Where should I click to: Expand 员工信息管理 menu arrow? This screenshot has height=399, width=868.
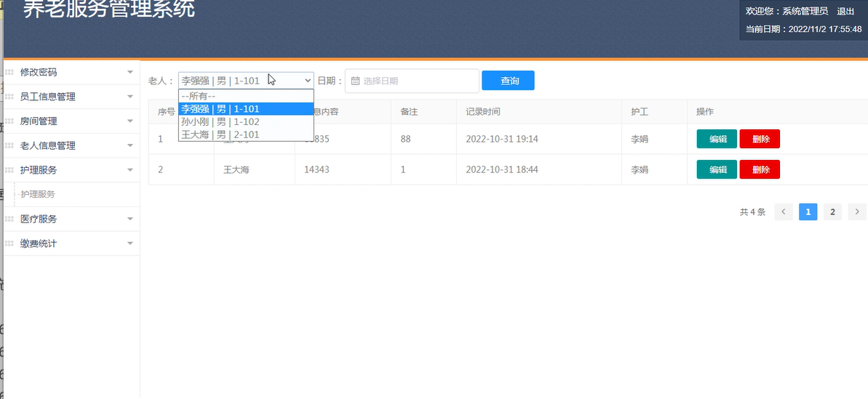[x=130, y=97]
